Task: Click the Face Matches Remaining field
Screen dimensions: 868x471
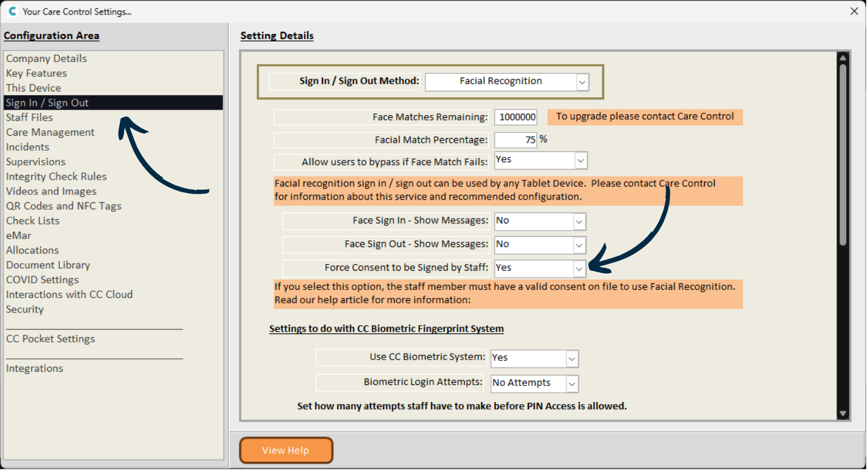Action: pos(516,117)
